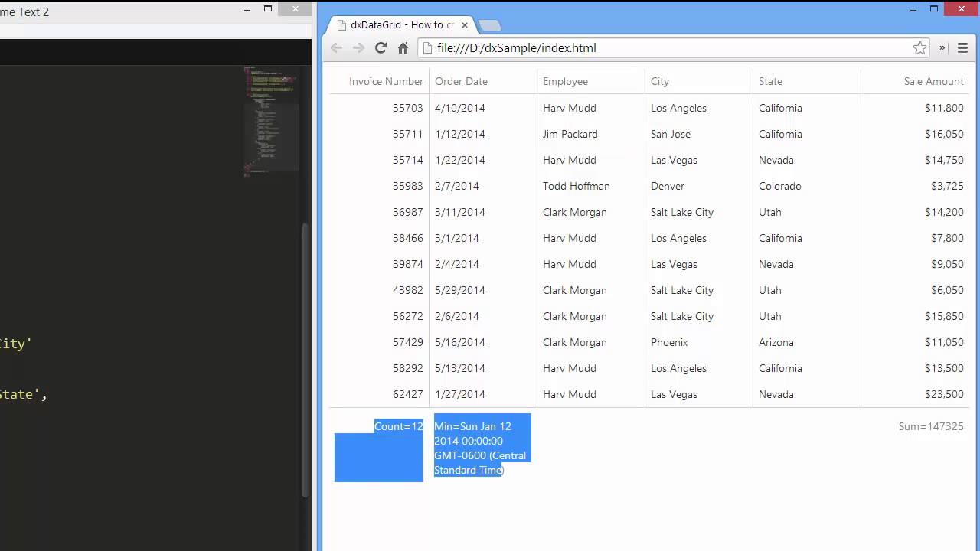Click invoice number 57429

click(x=407, y=342)
